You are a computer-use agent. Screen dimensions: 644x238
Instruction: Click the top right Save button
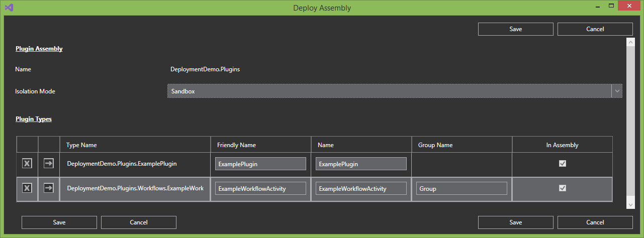pyautogui.click(x=515, y=29)
